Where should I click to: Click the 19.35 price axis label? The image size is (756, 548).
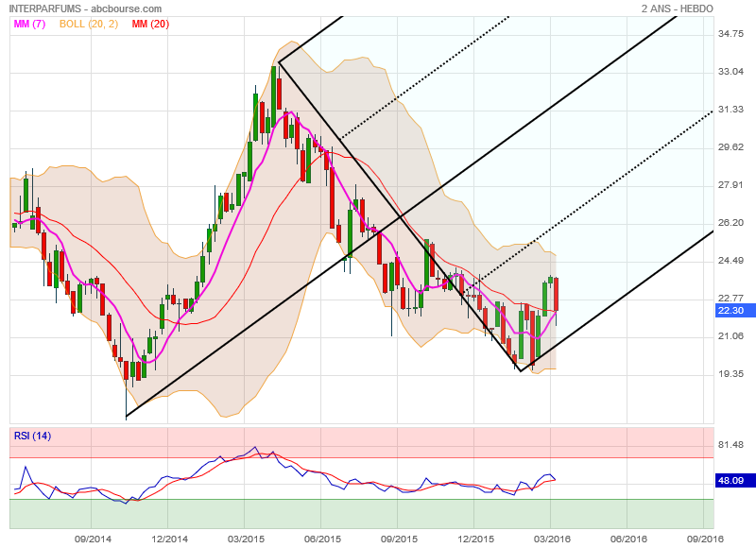tap(730, 374)
